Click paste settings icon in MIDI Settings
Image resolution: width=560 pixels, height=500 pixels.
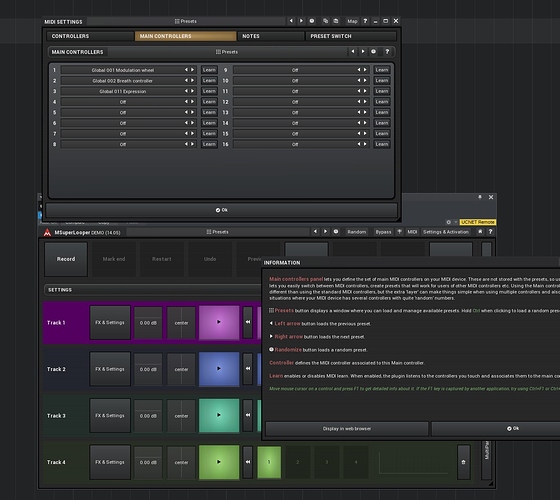click(x=336, y=21)
